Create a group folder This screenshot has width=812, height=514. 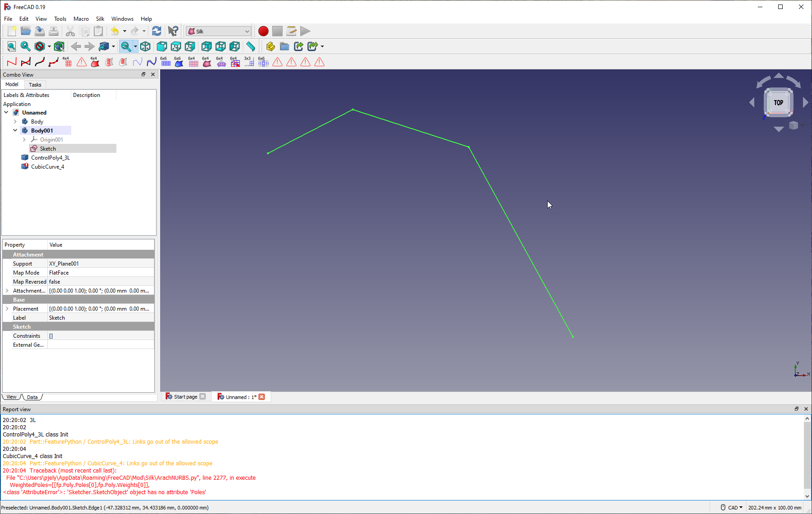pos(284,46)
